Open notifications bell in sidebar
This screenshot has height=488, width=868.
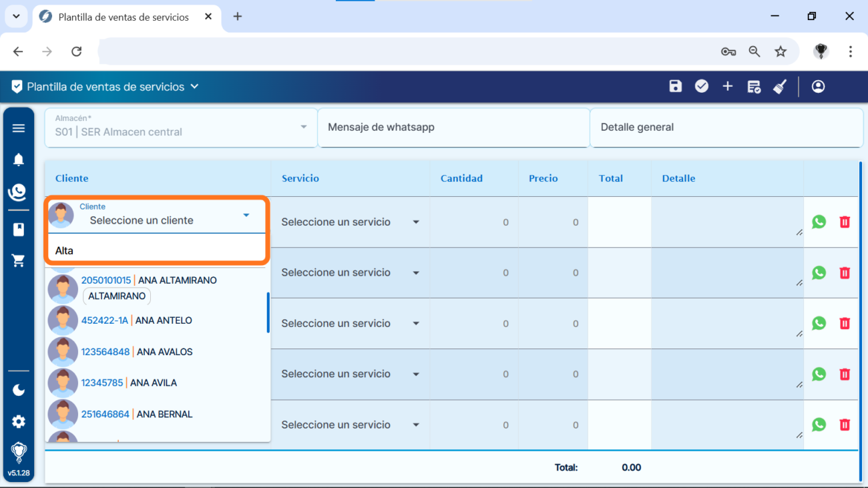[19, 160]
